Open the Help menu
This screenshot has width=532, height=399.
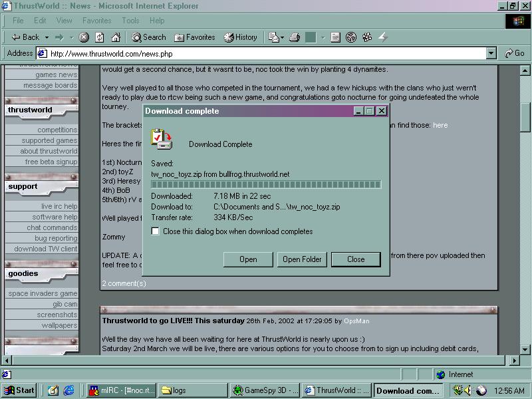pos(157,21)
